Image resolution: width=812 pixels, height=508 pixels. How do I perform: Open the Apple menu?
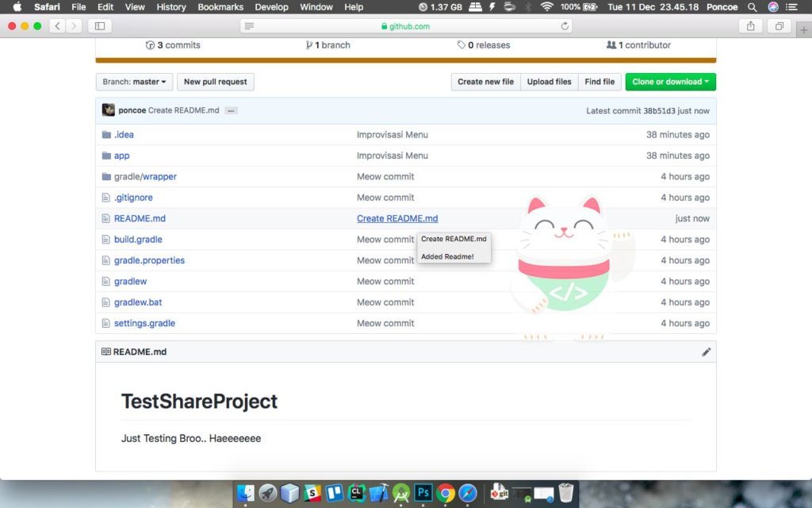[17, 6]
